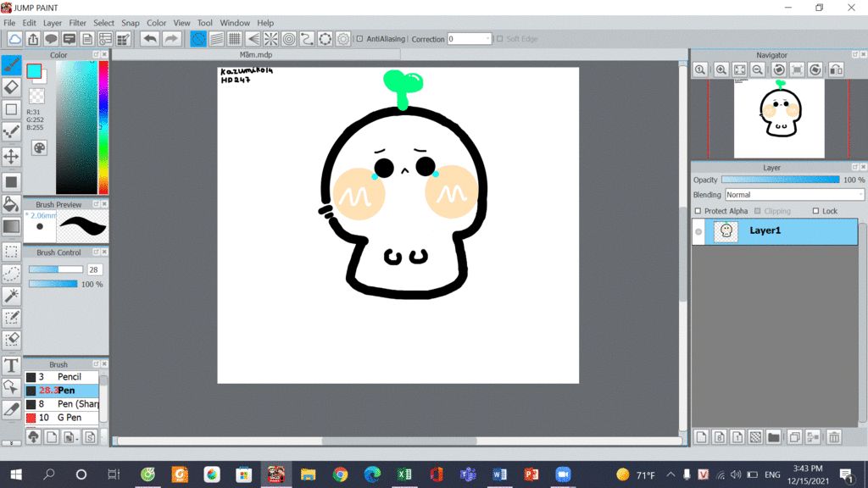The width and height of the screenshot is (868, 488).
Task: Toggle the Clipping checkbox
Action: click(x=758, y=211)
